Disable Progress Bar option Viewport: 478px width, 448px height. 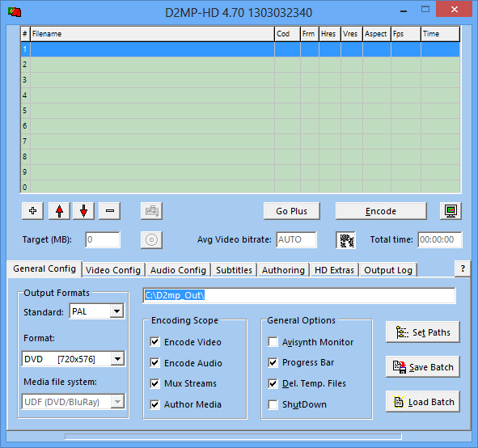pyautogui.click(x=273, y=362)
